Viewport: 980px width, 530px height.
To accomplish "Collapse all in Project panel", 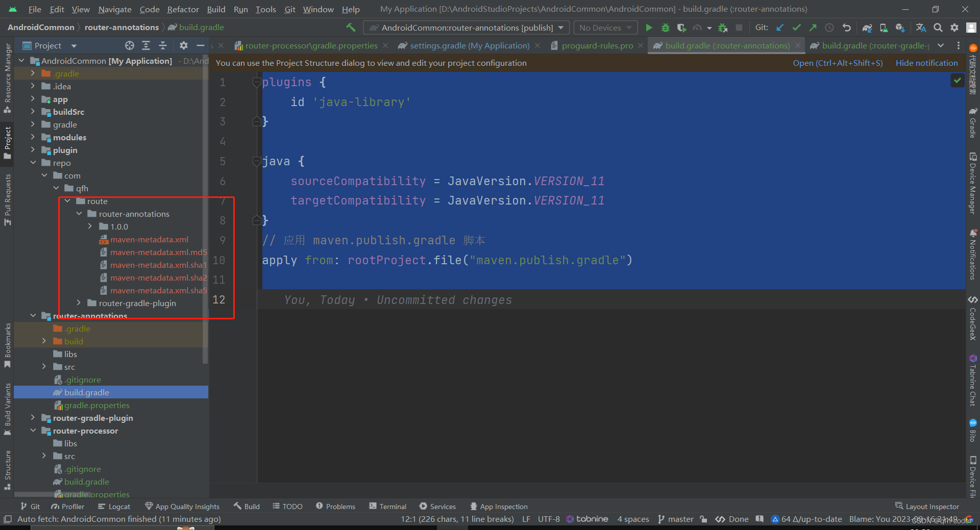I will [163, 45].
